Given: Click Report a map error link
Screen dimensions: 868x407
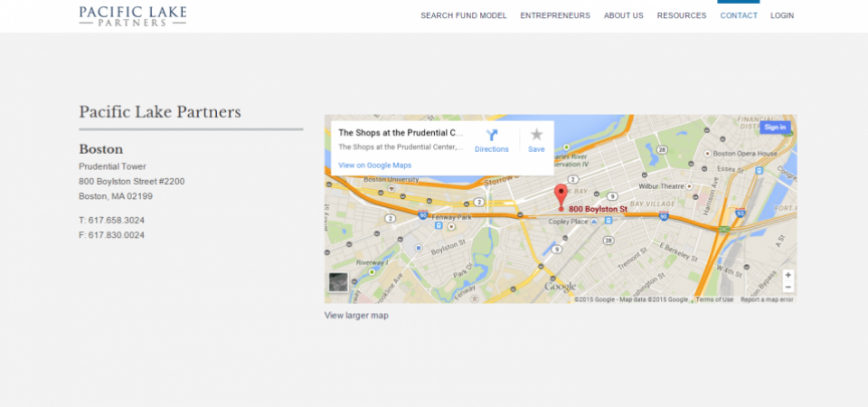Looking at the screenshot, I should [767, 299].
